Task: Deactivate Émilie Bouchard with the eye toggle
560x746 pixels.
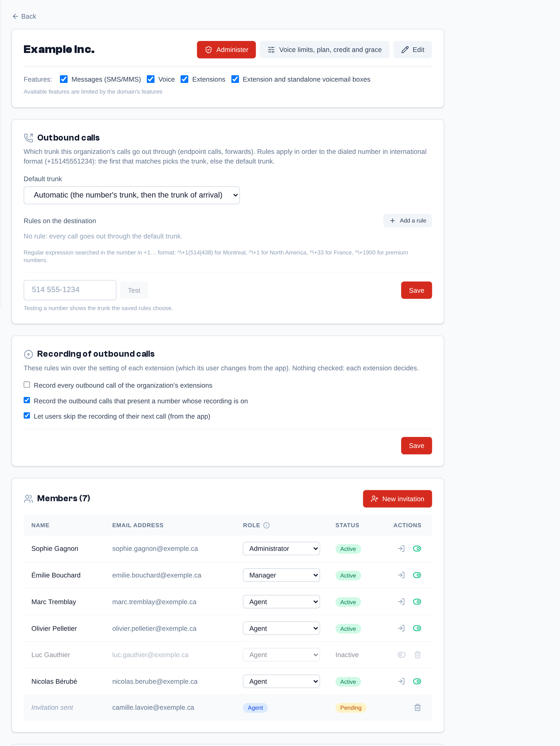Action: coord(417,575)
